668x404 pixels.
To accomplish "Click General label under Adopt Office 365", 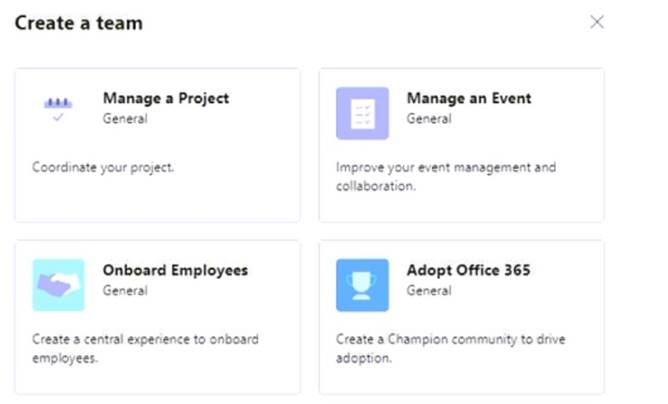I will pos(428,290).
